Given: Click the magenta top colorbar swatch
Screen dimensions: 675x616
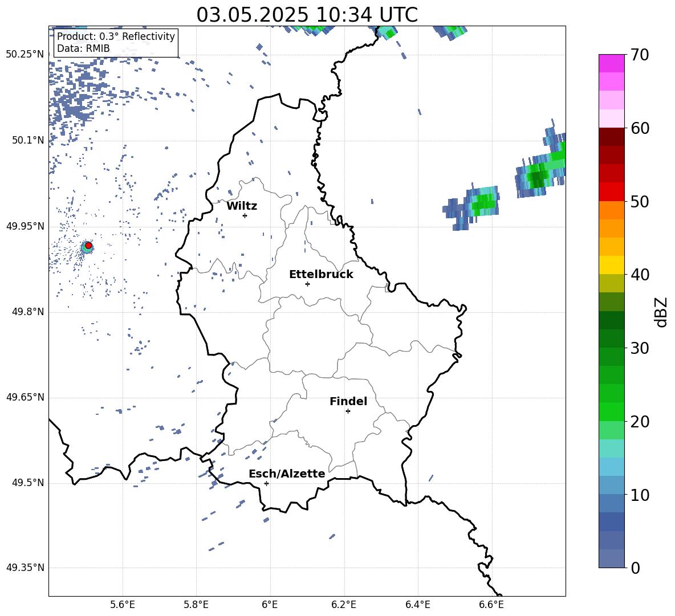Looking at the screenshot, I should [x=612, y=64].
